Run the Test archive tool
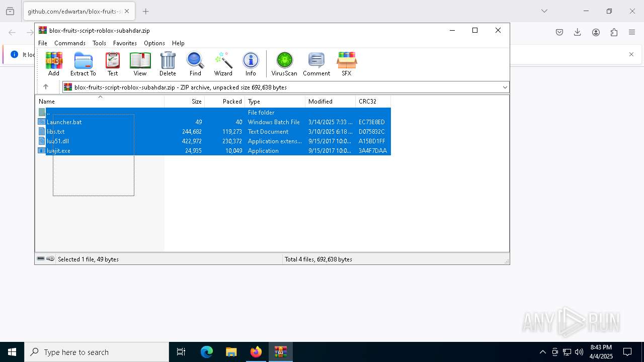Screen dimensions: 644x362 (113, 64)
